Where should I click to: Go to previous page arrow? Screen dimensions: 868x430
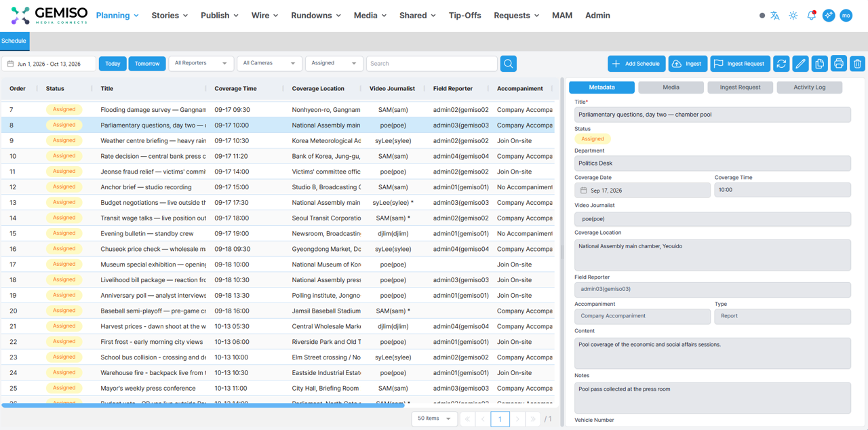(x=483, y=419)
